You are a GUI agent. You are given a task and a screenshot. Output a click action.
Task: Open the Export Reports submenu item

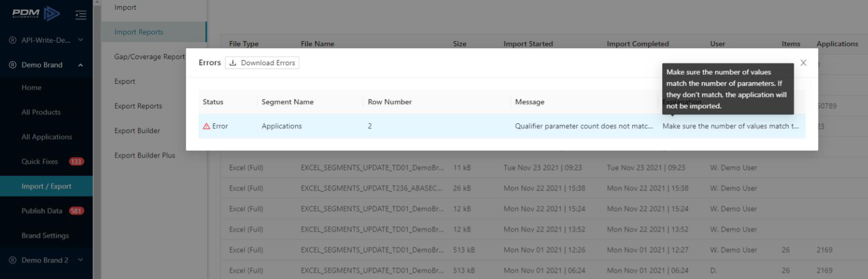pos(138,106)
